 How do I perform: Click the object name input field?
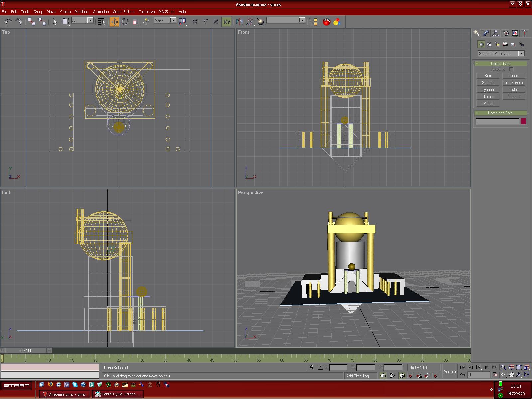pos(497,121)
